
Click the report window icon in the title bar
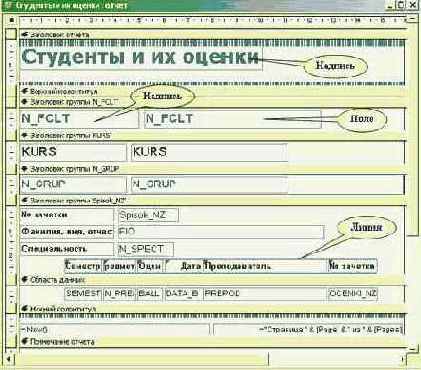click(x=7, y=5)
